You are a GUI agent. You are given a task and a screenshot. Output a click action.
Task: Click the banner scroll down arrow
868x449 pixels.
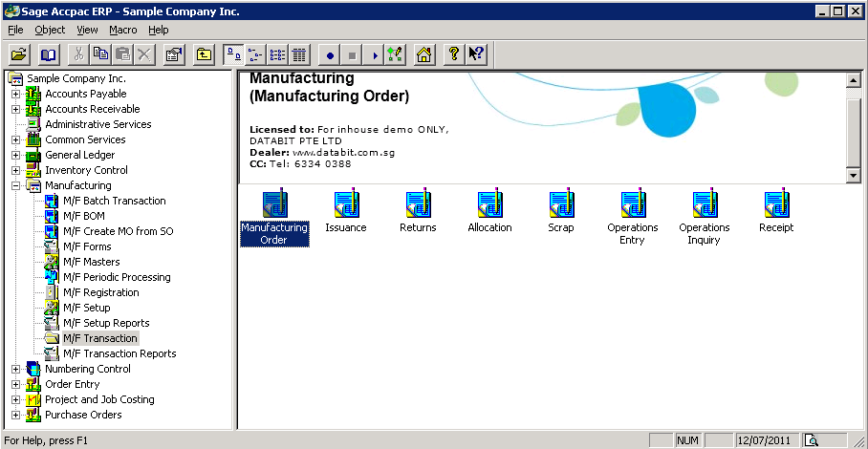854,175
